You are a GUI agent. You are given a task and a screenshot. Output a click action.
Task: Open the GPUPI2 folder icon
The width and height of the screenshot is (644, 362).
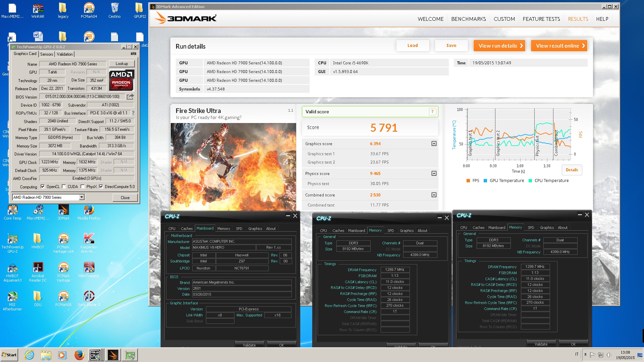(140, 10)
